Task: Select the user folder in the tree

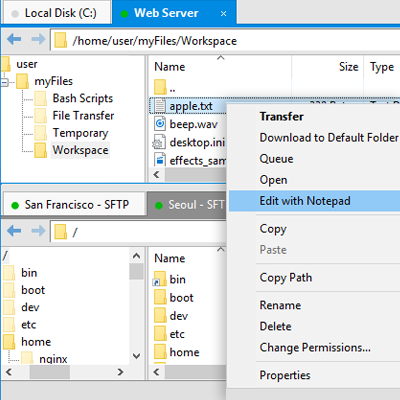Action: 27,64
